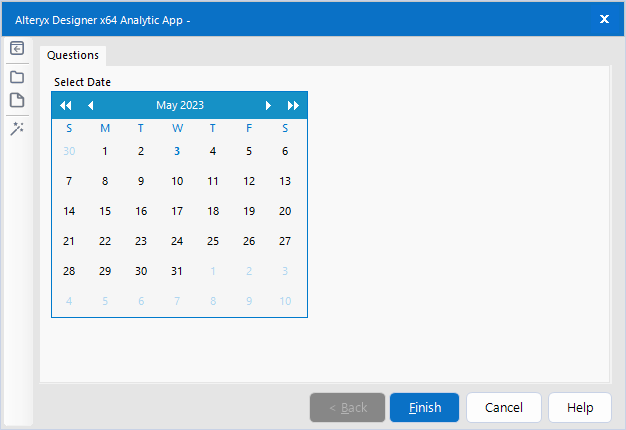The width and height of the screenshot is (626, 430).
Task: Click the Cancel button
Action: (504, 407)
